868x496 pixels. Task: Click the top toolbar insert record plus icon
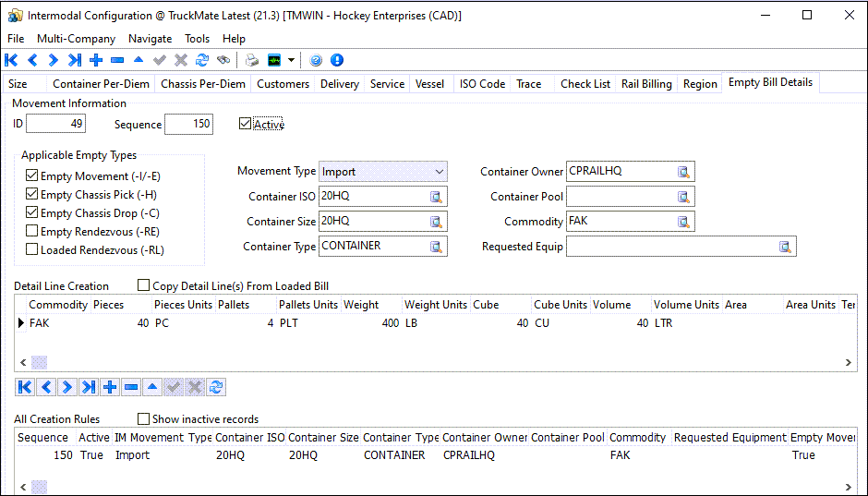point(96,60)
